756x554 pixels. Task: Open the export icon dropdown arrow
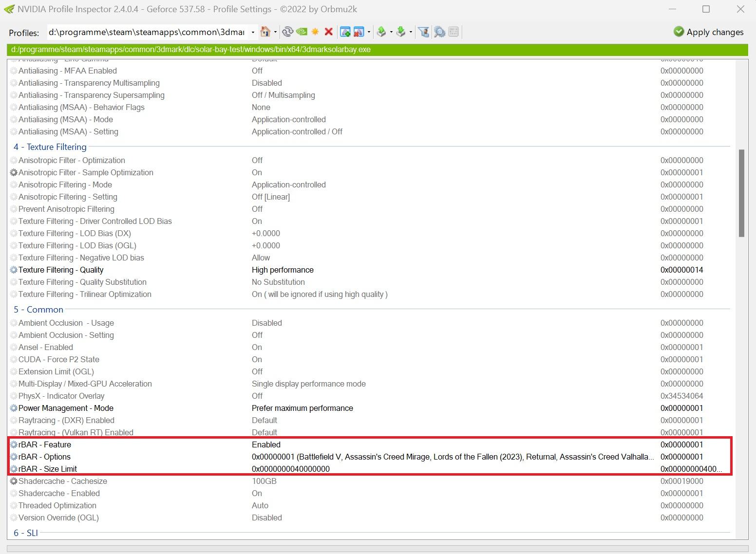[x=391, y=32]
